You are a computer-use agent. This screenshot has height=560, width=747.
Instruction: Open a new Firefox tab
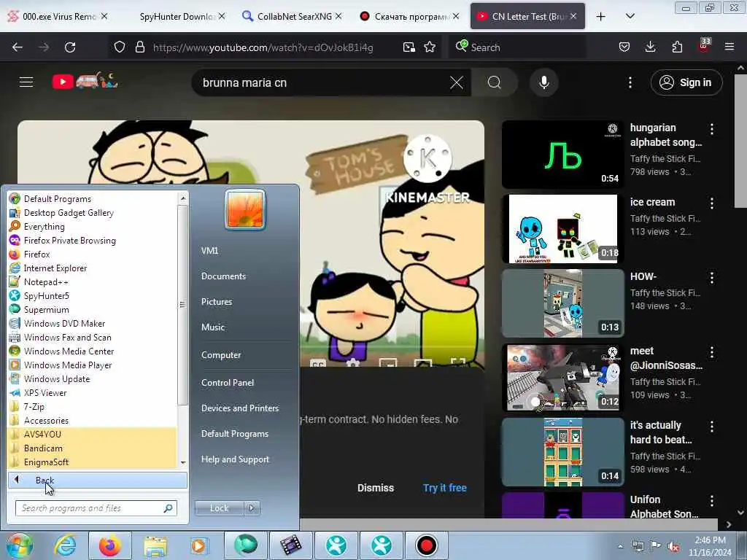click(x=601, y=16)
